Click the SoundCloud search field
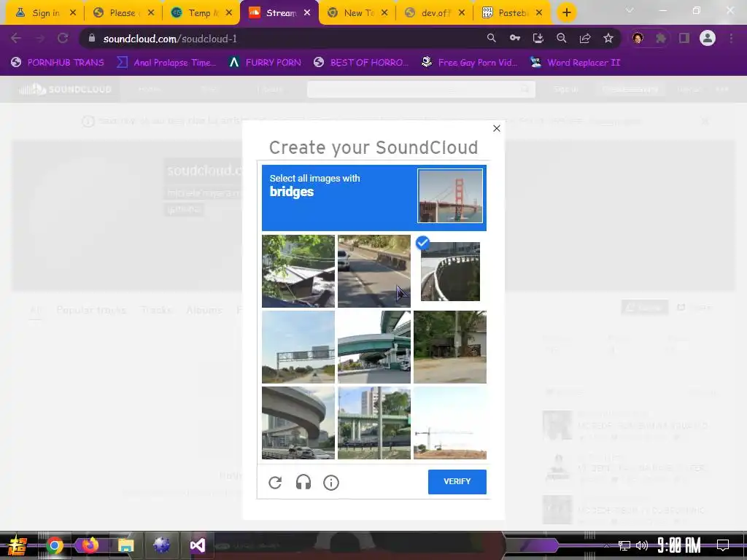 [421, 89]
